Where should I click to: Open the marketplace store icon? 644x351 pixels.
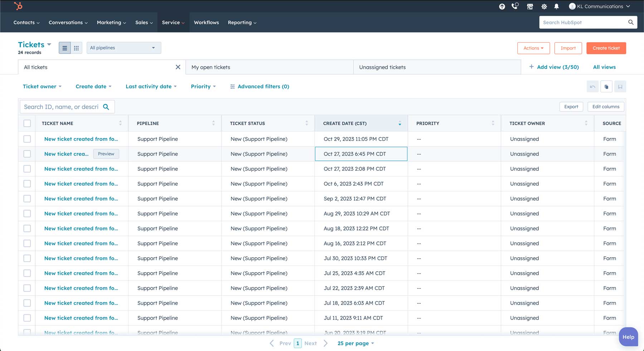point(530,6)
